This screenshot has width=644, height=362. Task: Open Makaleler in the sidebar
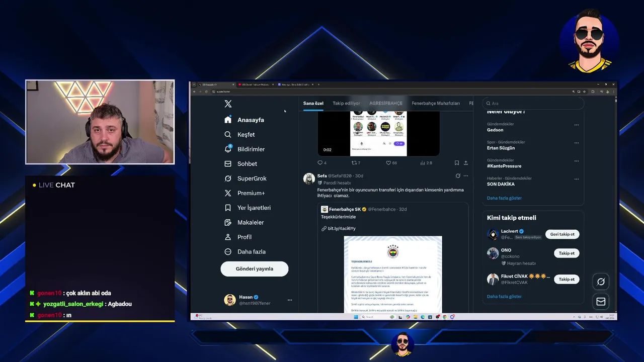[244, 222]
